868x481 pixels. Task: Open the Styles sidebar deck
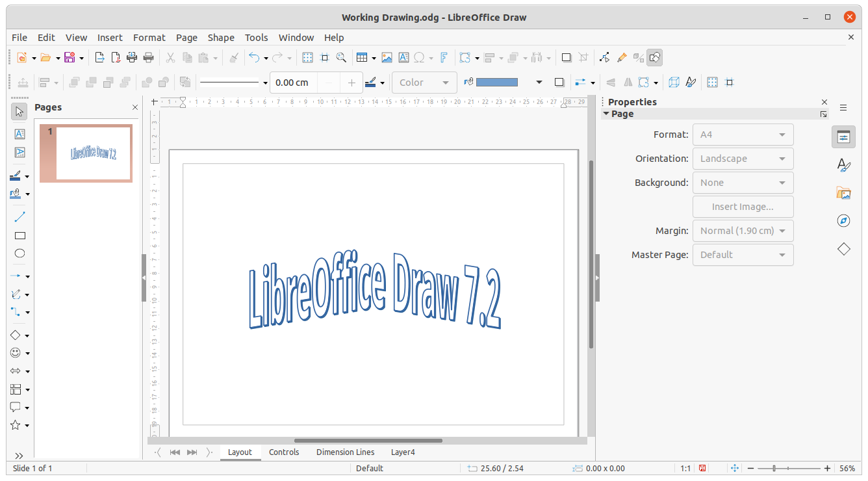point(843,165)
